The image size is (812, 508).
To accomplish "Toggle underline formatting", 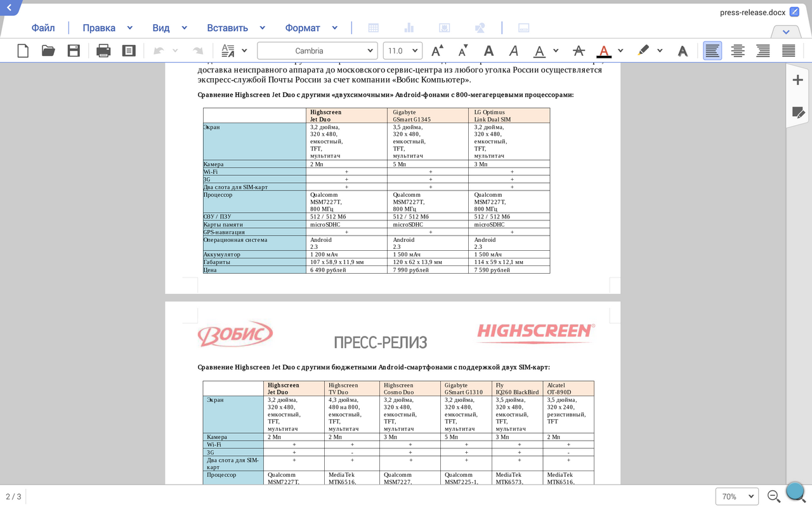I will point(539,51).
